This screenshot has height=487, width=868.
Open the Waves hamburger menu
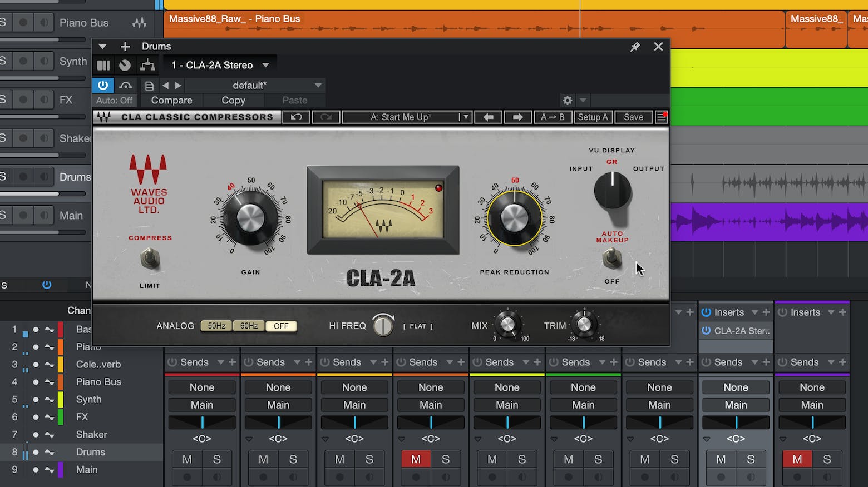coord(661,117)
